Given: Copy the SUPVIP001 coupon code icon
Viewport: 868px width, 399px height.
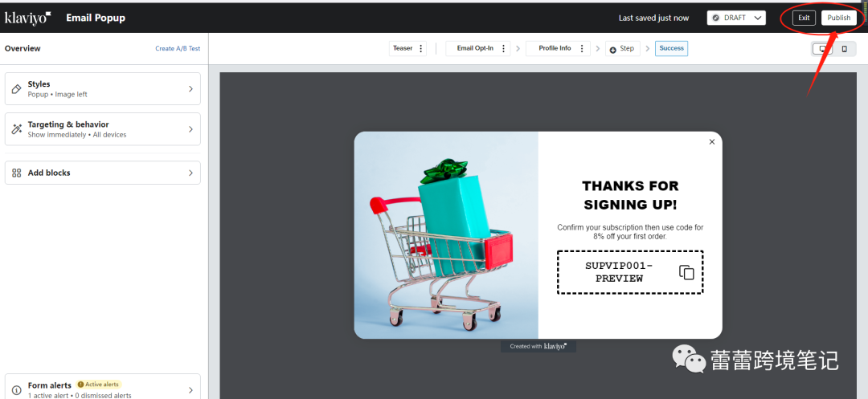Looking at the screenshot, I should pos(686,272).
